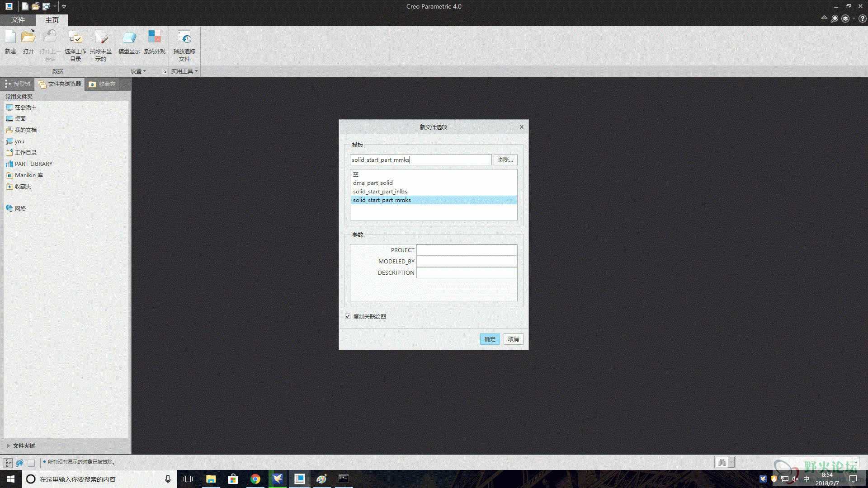Screen dimensions: 868x488
Task: Open dropdown arrow next to learning connector
Action: coord(854,19)
